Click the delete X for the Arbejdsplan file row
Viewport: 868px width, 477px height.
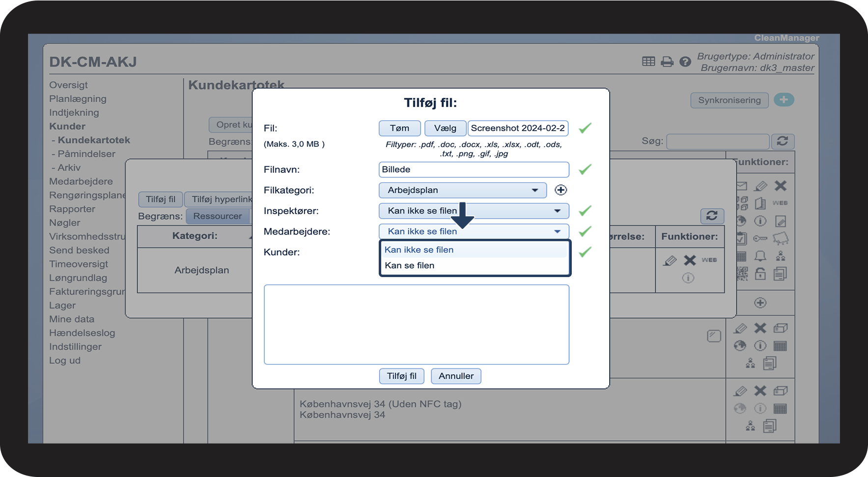coord(690,260)
